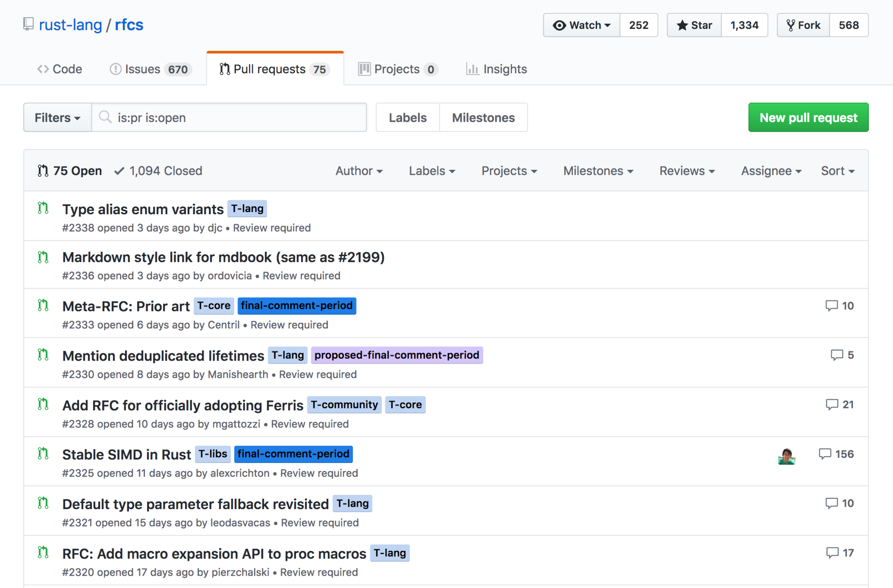The image size is (893, 588).
Task: Click the repository book icon beside rust-lang
Action: click(28, 24)
